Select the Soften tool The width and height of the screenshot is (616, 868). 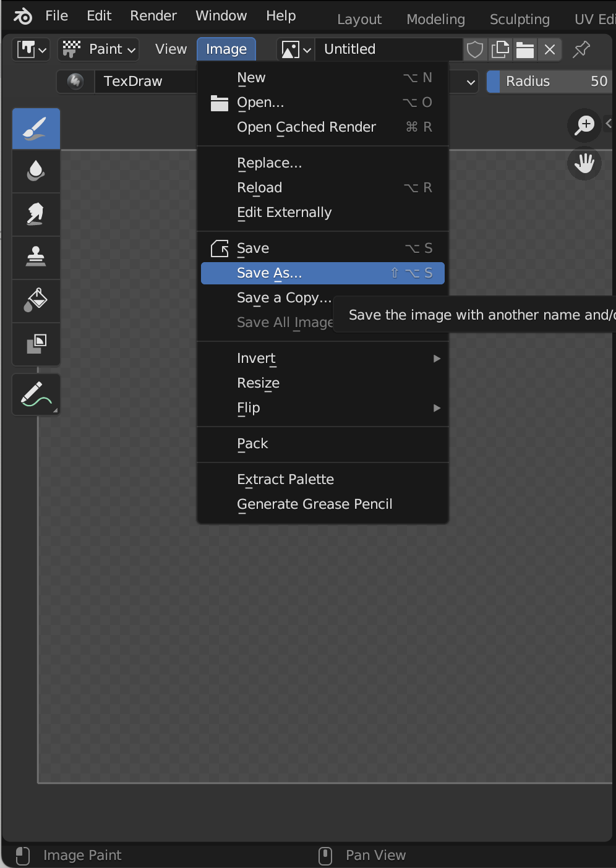36,171
